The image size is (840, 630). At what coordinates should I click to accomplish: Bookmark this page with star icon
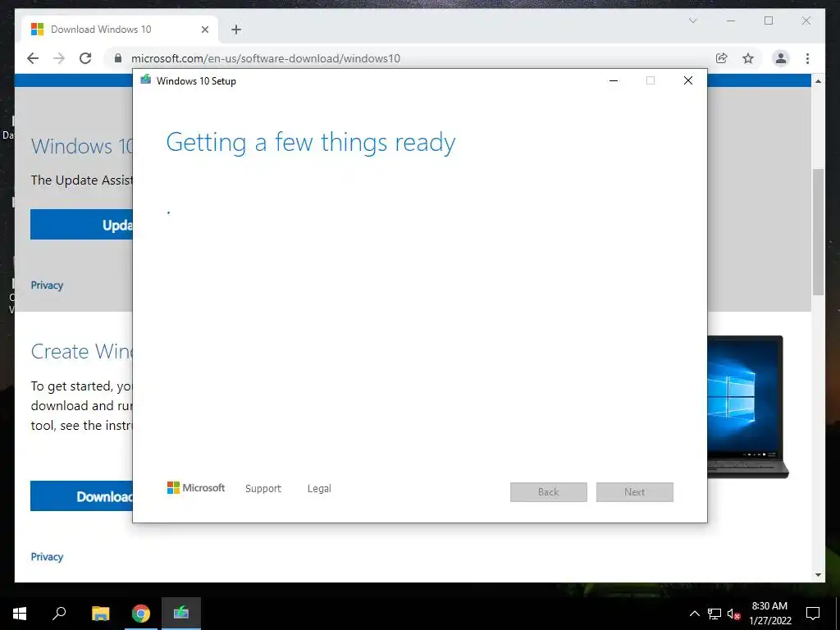click(748, 58)
